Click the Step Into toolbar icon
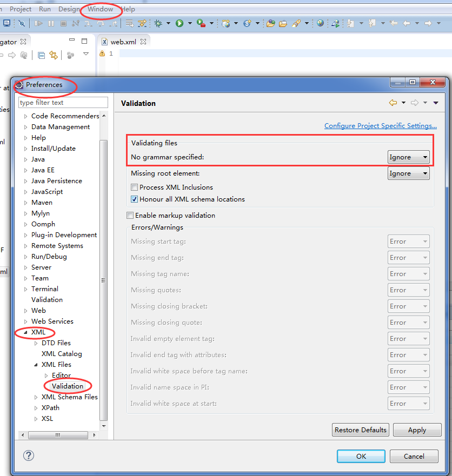The height and width of the screenshot is (476, 452). pos(88,23)
